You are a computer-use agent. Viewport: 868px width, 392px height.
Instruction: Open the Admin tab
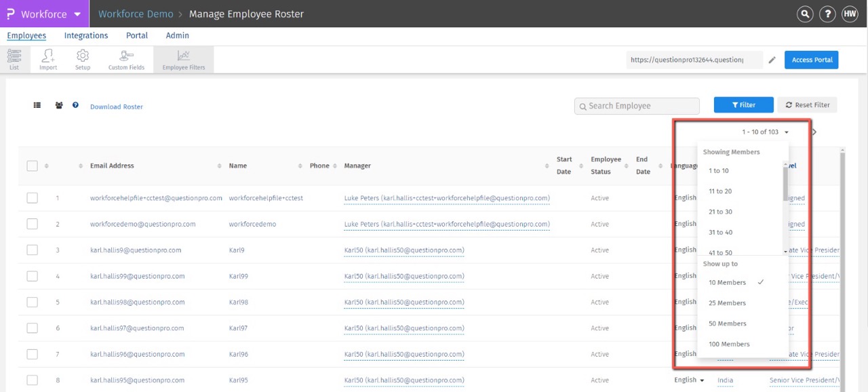177,36
